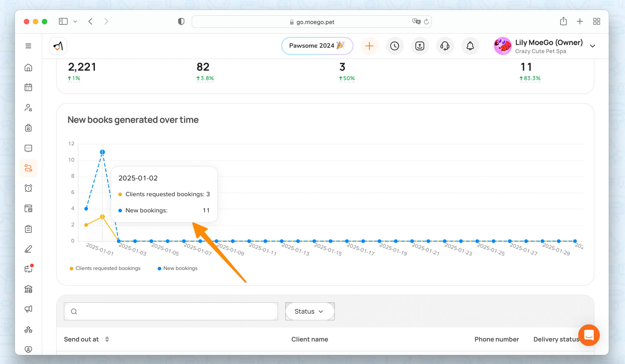625x364 pixels.
Task: Click the 2025-01-02 New bookings data point
Action: (x=102, y=152)
